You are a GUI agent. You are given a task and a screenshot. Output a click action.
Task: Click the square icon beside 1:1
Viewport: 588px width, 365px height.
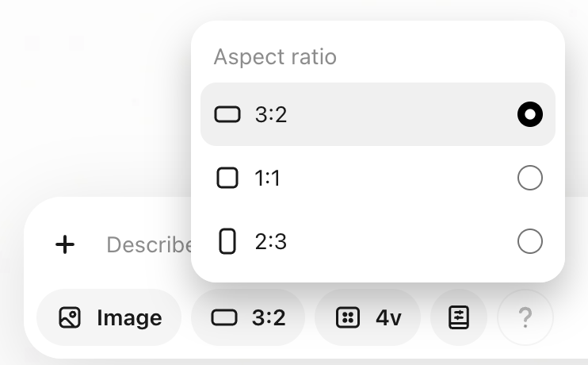click(x=227, y=179)
